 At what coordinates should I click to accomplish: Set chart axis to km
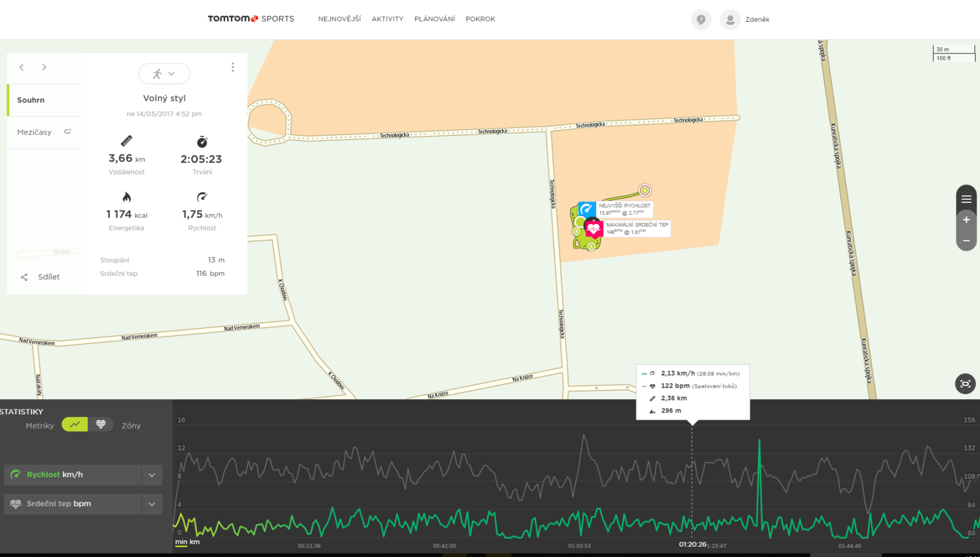pyautogui.click(x=195, y=542)
